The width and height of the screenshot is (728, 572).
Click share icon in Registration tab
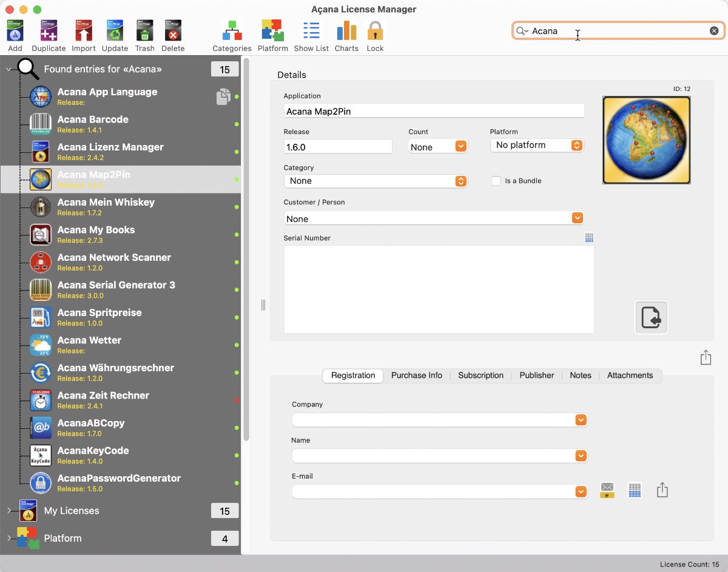(662, 490)
